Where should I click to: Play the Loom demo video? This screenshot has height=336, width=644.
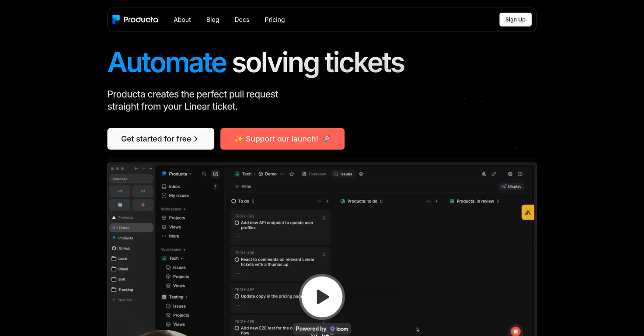coord(322,297)
